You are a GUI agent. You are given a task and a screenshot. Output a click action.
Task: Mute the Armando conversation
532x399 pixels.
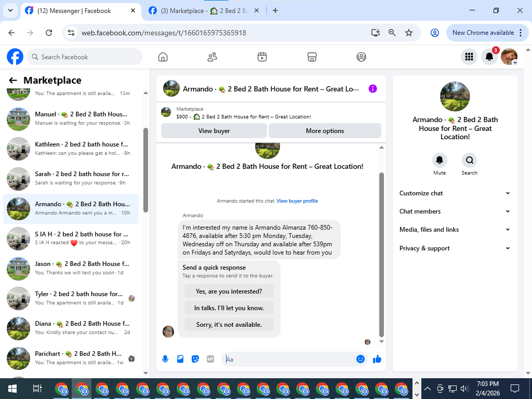tap(440, 161)
